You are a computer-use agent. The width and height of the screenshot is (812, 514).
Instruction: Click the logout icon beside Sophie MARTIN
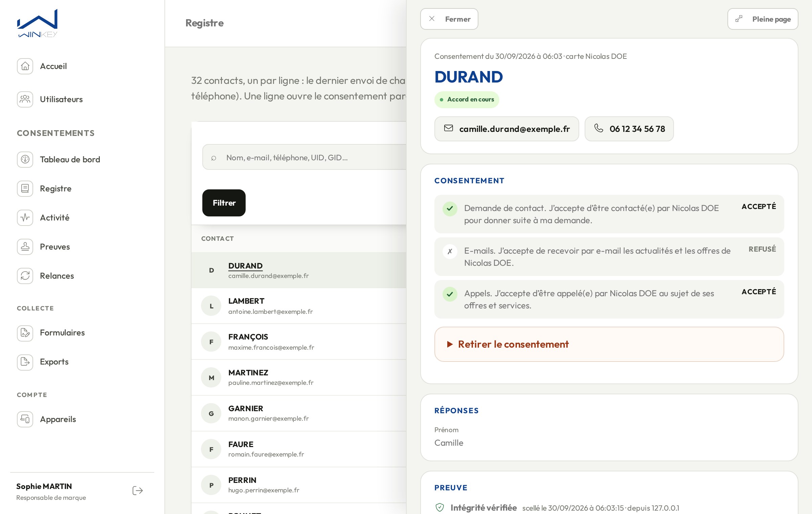[138, 491]
